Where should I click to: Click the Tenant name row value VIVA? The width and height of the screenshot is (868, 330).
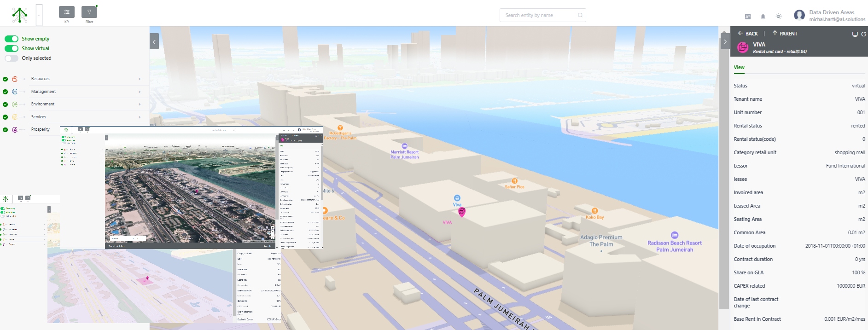[x=860, y=99]
